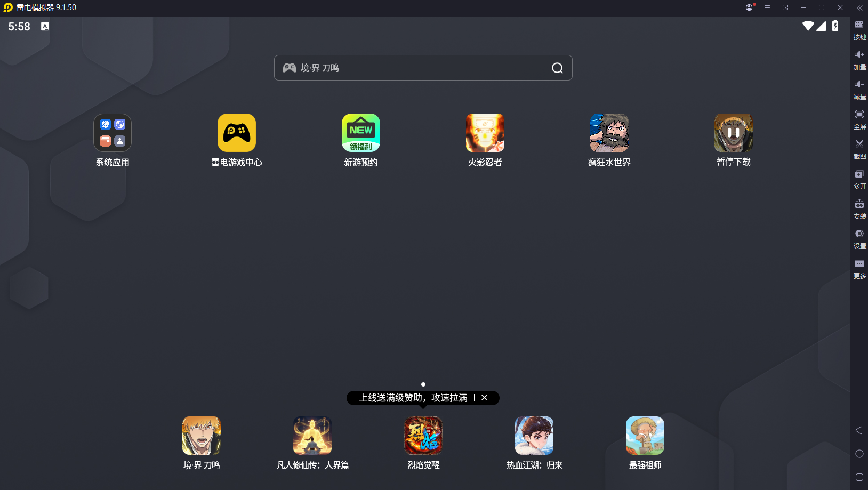Click the cellular signal status icon

821,26
